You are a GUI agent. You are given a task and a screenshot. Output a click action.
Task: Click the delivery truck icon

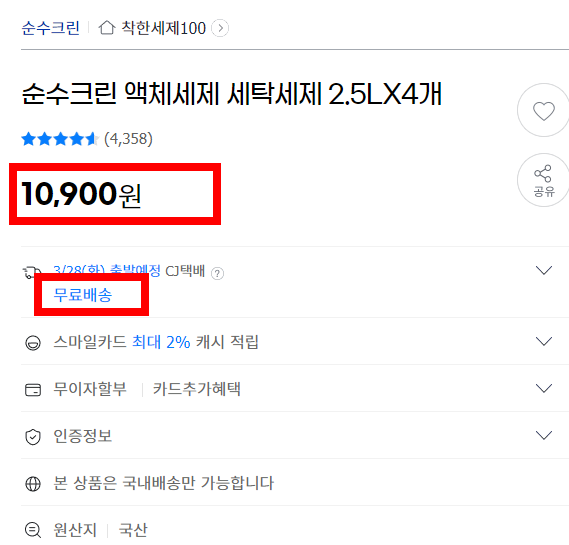tap(31, 272)
